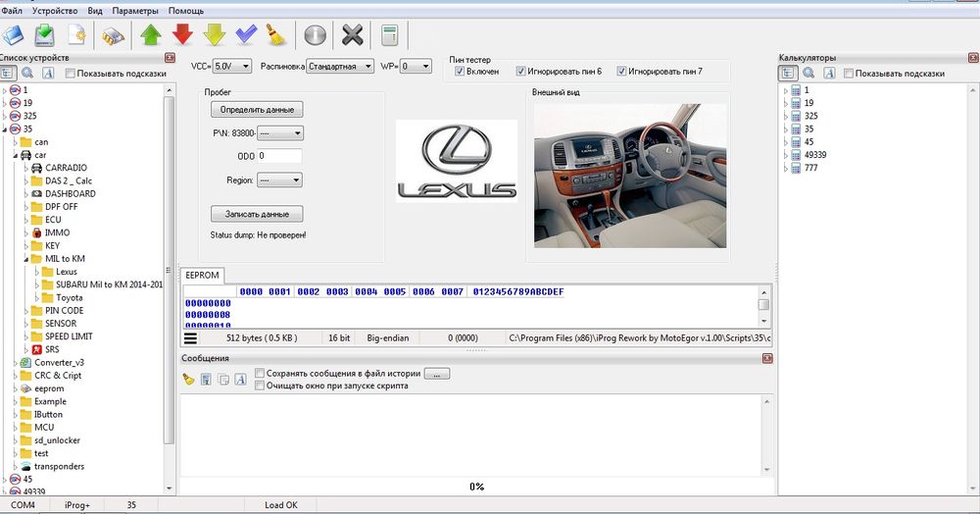Click the device list vertical scrollbar
The height and width of the screenshot is (514, 980).
pyautogui.click(x=170, y=289)
